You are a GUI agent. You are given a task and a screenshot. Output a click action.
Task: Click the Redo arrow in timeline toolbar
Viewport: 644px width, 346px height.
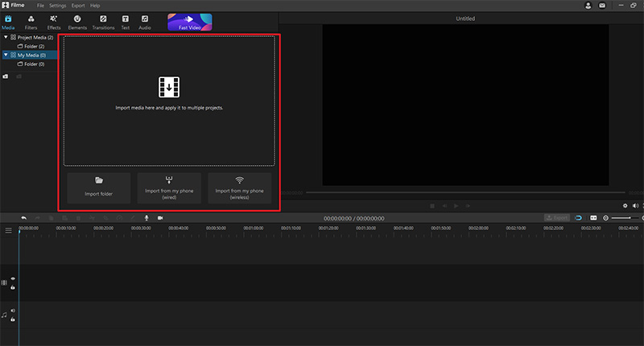(37, 218)
